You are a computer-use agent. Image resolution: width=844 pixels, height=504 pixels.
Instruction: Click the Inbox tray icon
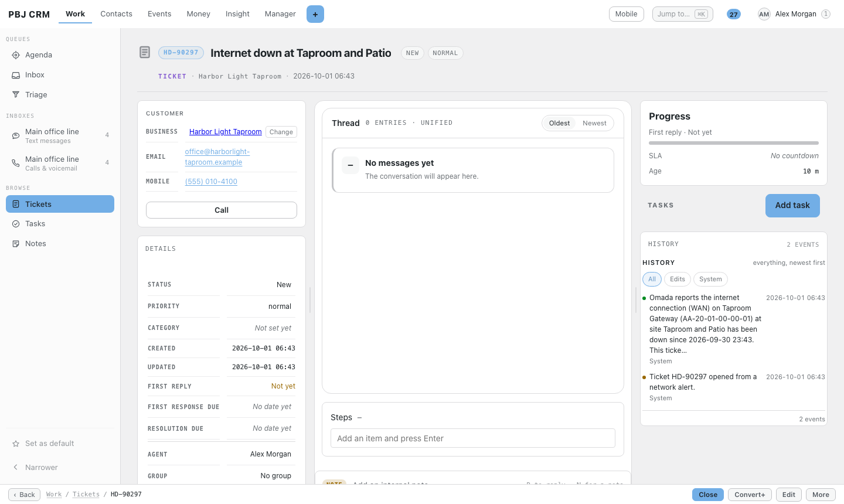(x=16, y=75)
